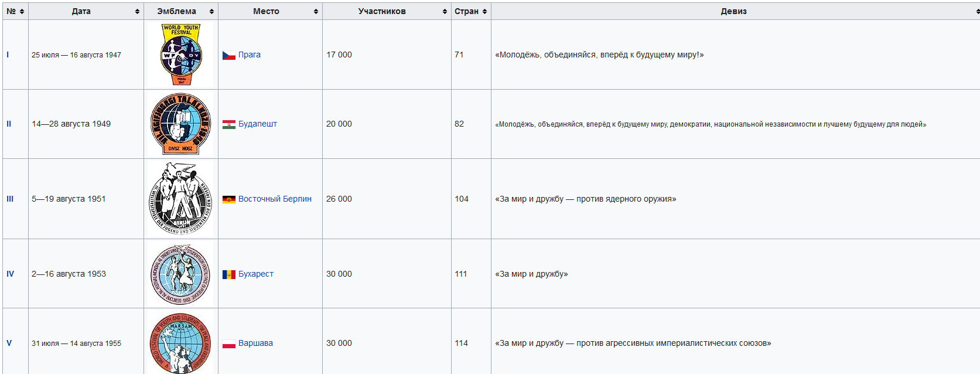Open the Варшава link
Screen dimensions: 980x374
(x=255, y=343)
